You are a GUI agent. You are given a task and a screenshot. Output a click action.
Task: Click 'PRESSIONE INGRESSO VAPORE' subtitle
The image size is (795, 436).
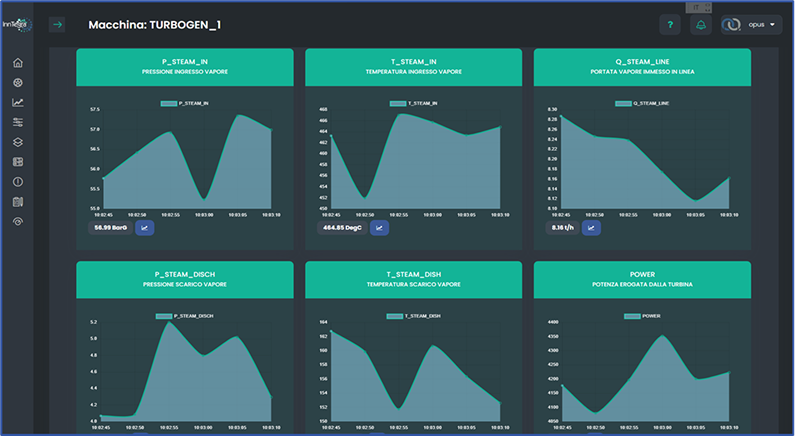(x=185, y=72)
